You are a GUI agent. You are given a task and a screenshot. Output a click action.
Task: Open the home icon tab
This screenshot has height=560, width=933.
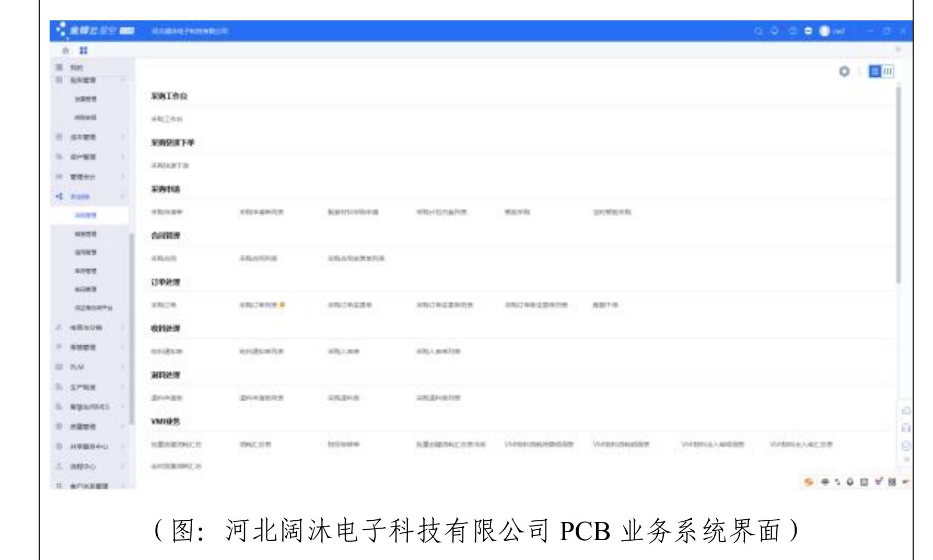pyautogui.click(x=66, y=50)
